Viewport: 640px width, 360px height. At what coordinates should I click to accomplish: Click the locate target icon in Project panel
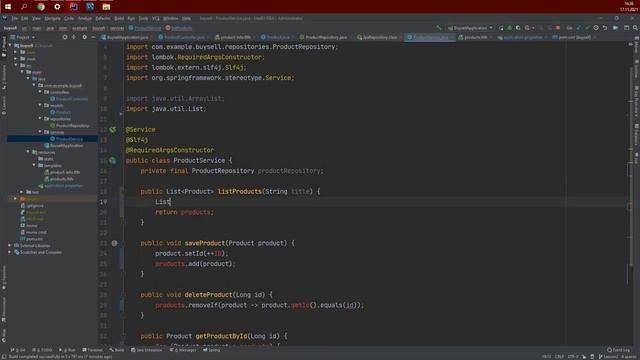coord(64,37)
